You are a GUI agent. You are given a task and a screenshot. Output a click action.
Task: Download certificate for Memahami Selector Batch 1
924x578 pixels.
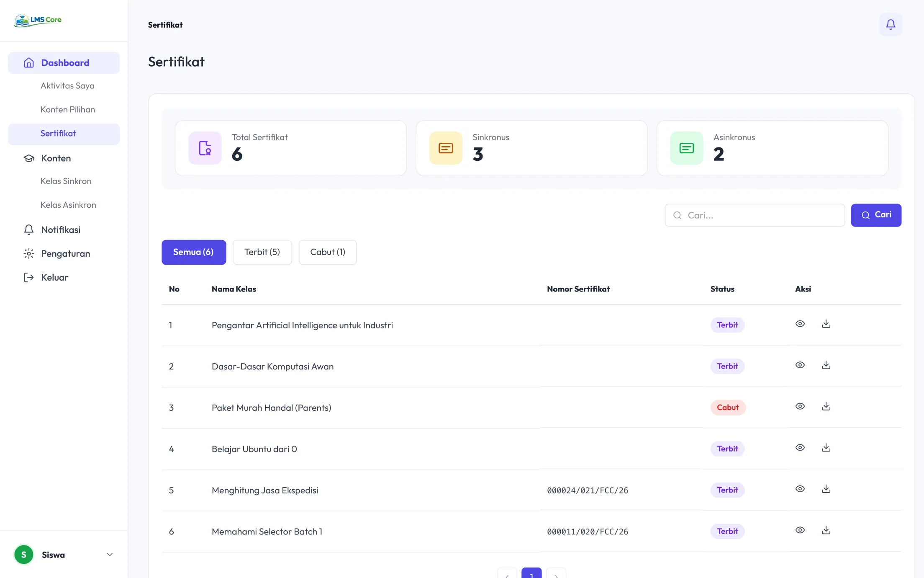[x=826, y=530]
